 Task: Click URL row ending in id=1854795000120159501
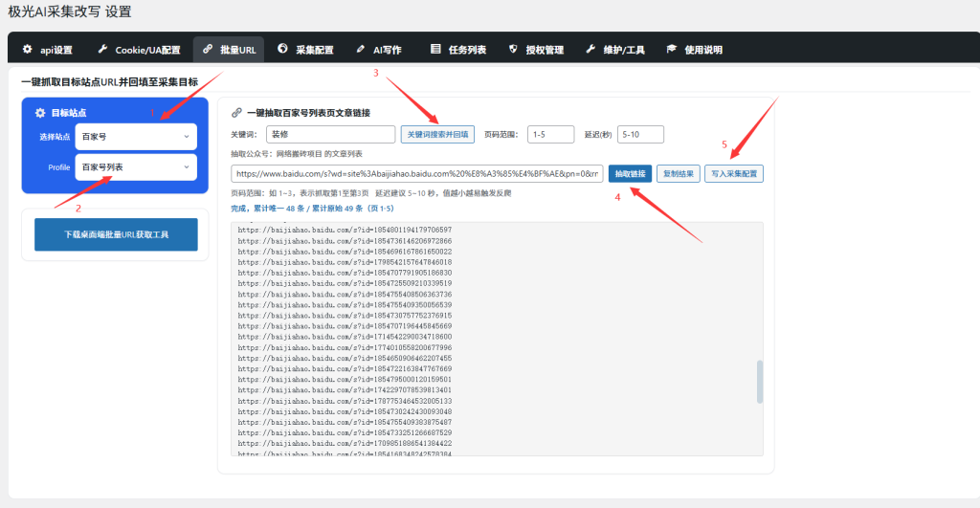345,379
